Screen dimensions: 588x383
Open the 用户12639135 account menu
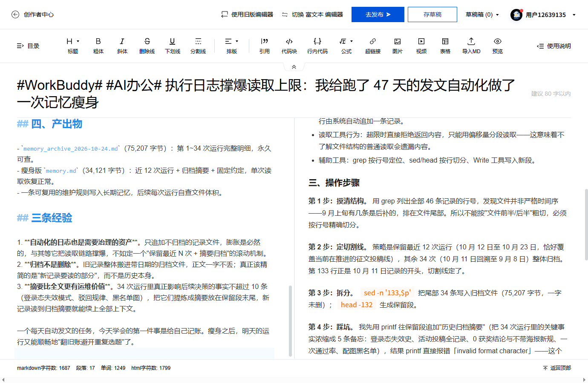pyautogui.click(x=551, y=15)
